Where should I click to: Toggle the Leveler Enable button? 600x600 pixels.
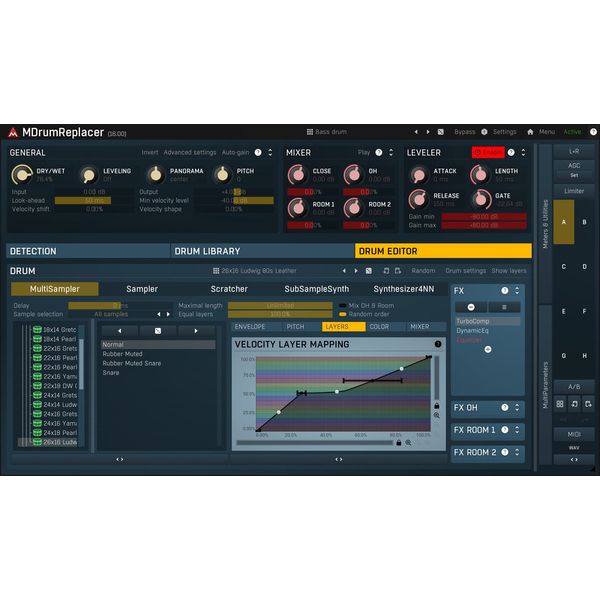(x=488, y=152)
